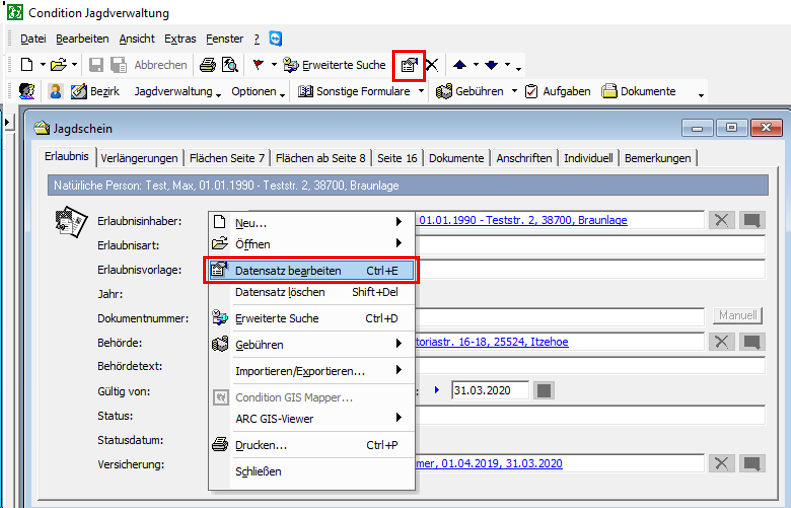This screenshot has width=791, height=508.
Task: Click the edit record icon in toolbar
Action: [x=409, y=65]
